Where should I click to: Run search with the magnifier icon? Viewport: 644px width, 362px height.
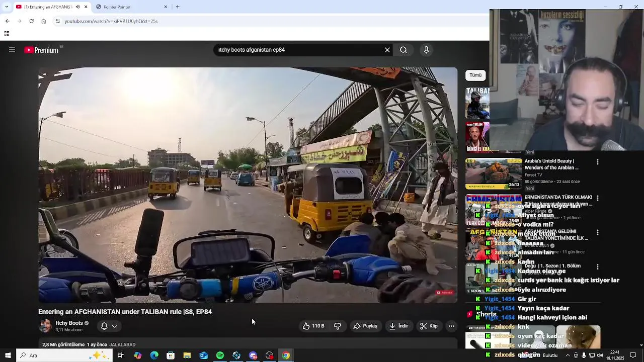tap(404, 50)
